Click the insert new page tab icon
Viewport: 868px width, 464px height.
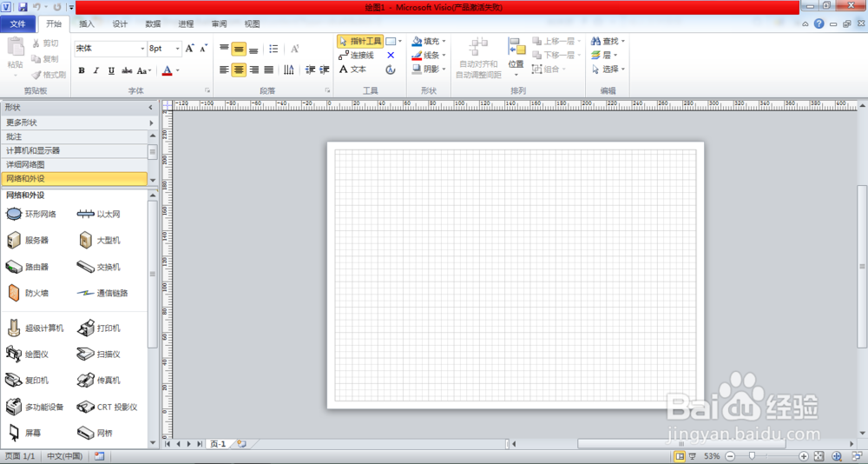tap(241, 444)
